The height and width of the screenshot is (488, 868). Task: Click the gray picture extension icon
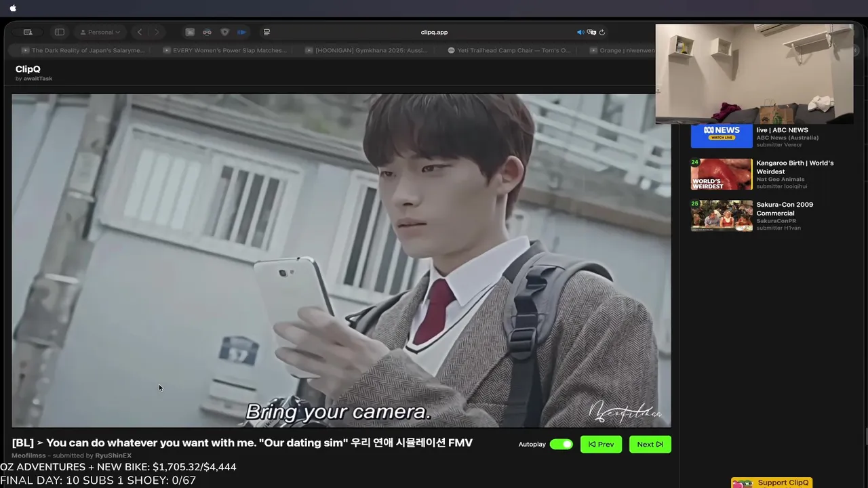click(190, 32)
